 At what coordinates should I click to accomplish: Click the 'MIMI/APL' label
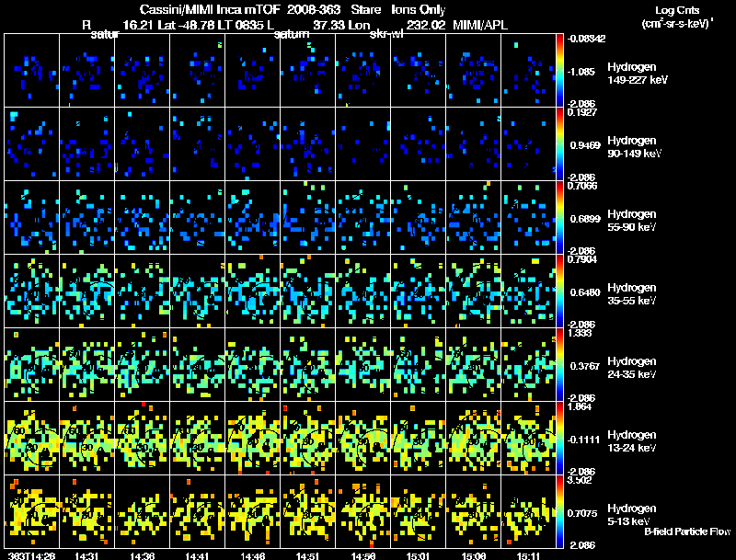[480, 25]
